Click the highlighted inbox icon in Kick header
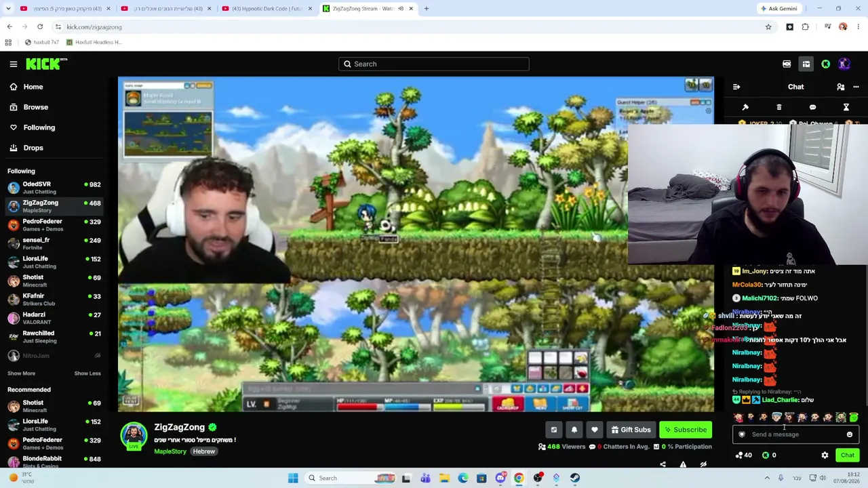The width and height of the screenshot is (868, 488). click(x=806, y=64)
